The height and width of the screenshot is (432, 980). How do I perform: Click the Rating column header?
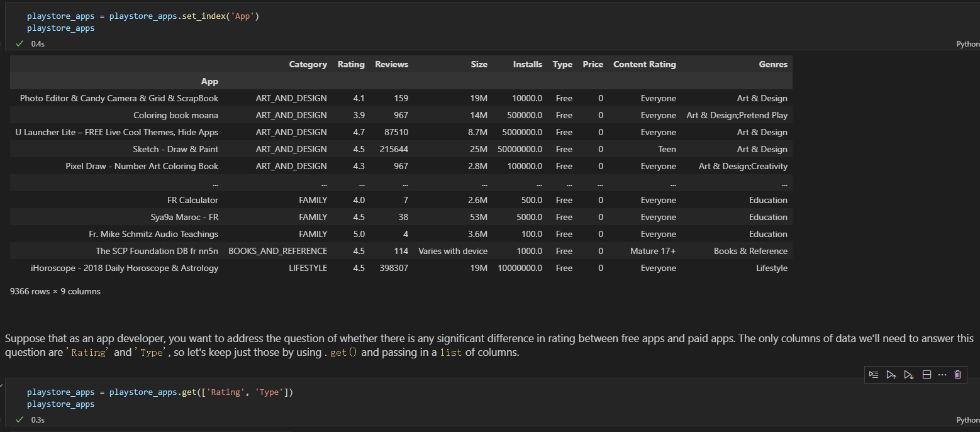click(351, 64)
